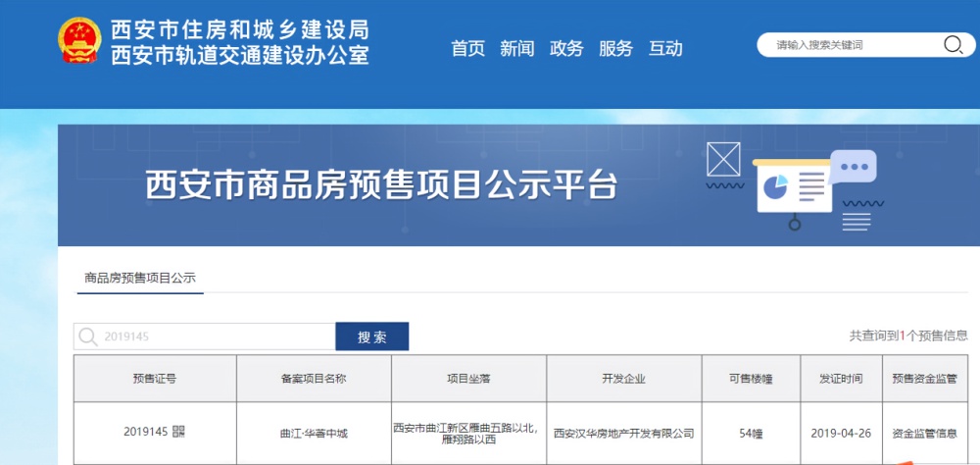980x465 pixels.
Task: Click the presentation board chart illustration
Action: tap(792, 186)
